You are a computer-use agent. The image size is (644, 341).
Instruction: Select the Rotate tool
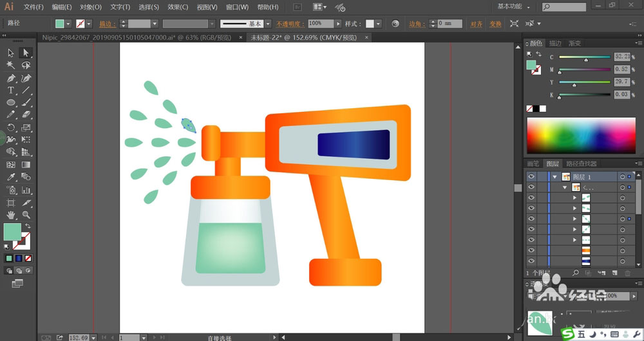tap(11, 127)
